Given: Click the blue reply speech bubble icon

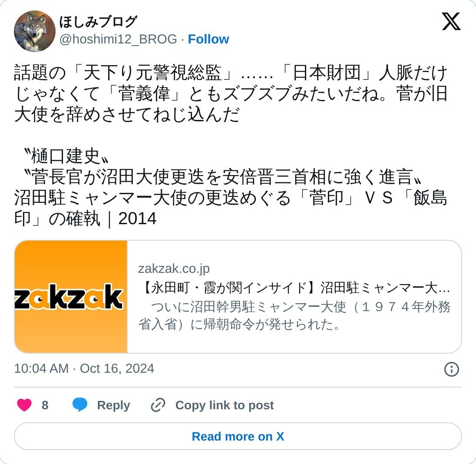Looking at the screenshot, I should click(x=80, y=405).
